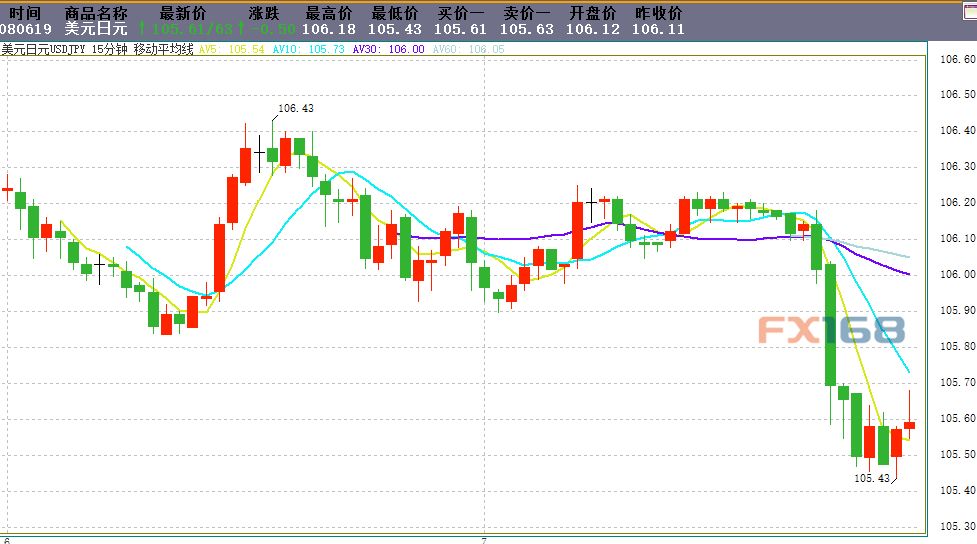Select the previous close 106.11

[658, 29]
